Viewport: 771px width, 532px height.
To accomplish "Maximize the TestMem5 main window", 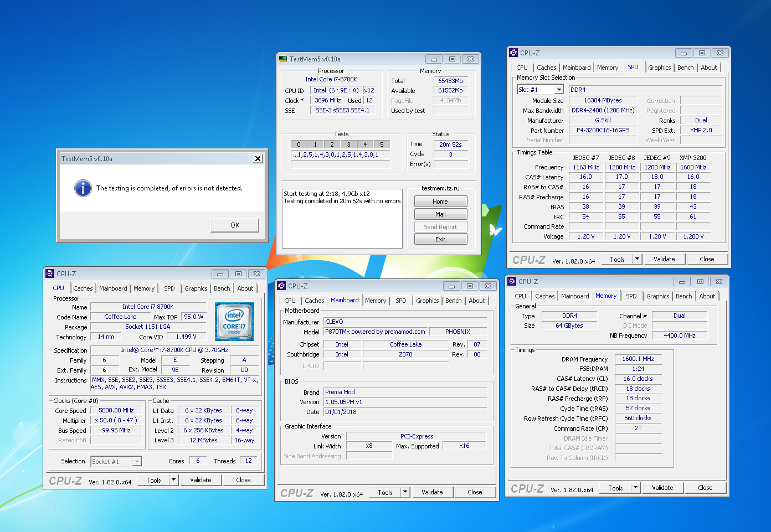I will pos(452,59).
